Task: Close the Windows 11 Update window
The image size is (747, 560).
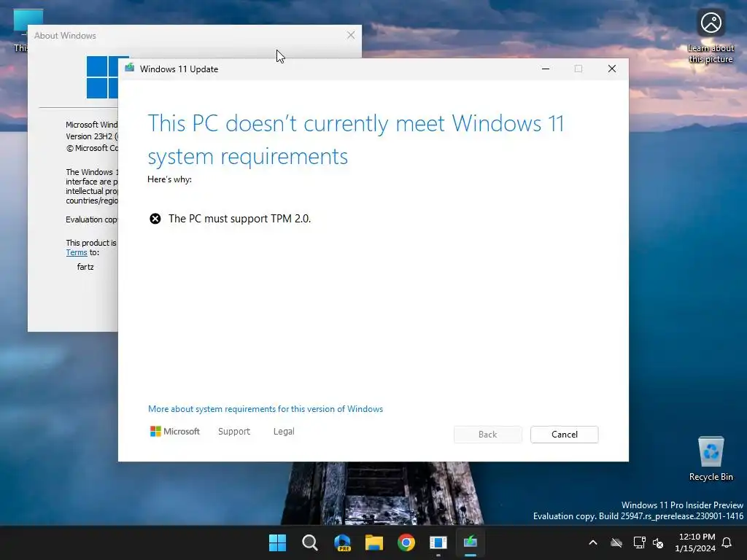Action: (612, 69)
